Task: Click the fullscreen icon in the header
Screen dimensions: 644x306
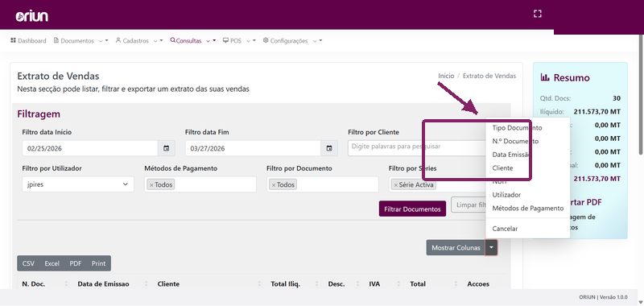Action: click(537, 14)
